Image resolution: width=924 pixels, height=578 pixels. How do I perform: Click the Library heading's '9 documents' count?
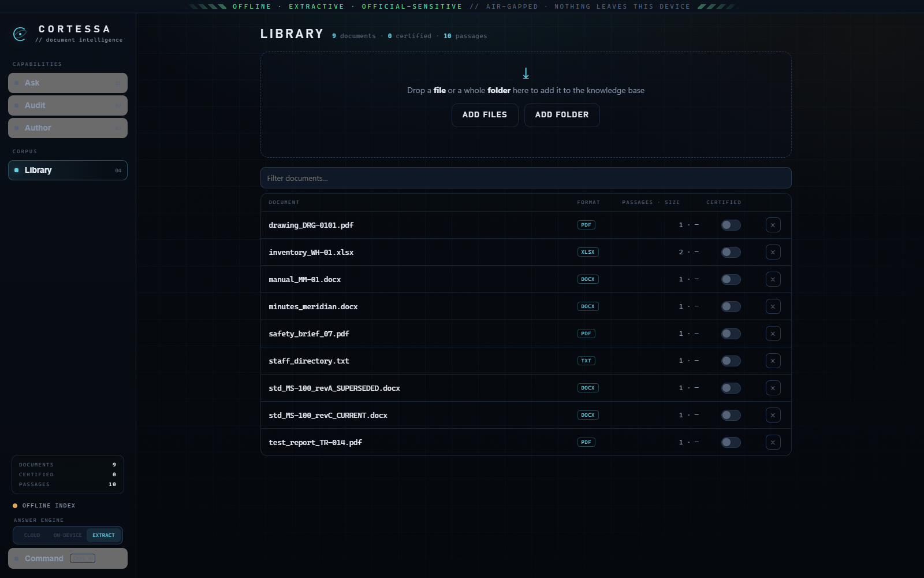(354, 36)
